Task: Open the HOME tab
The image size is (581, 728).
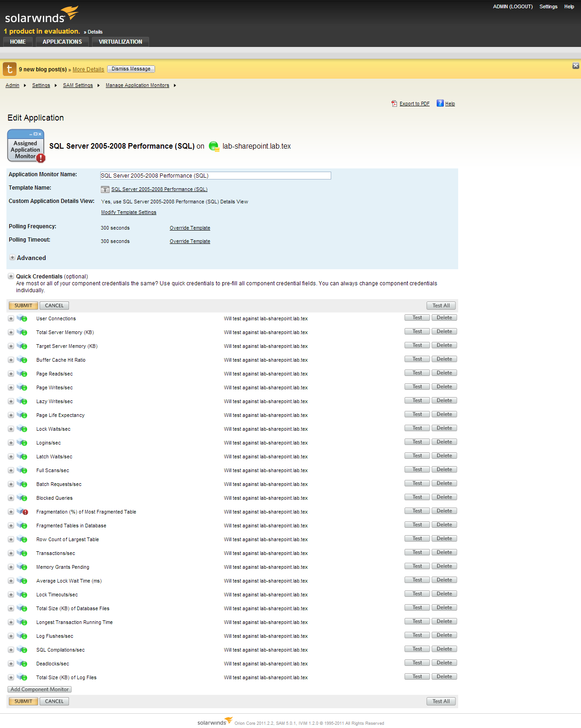Action: click(18, 42)
